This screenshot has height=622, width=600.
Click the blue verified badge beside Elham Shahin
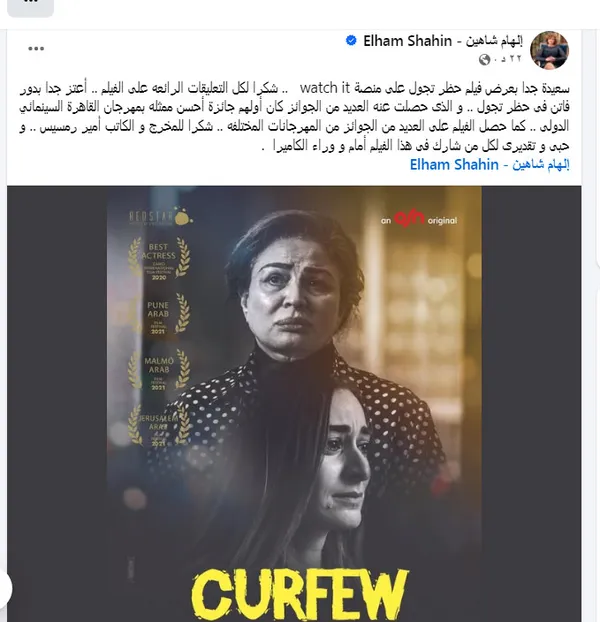[351, 40]
